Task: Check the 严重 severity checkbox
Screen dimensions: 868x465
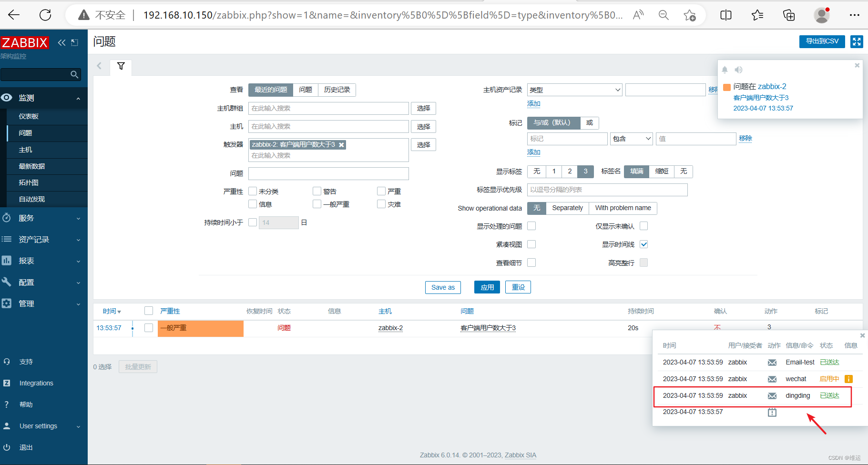Action: (x=381, y=191)
